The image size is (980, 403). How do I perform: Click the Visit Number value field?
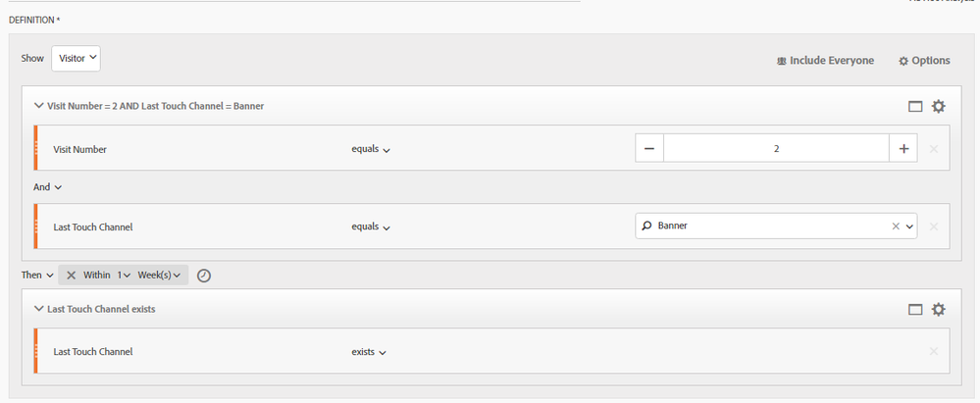[x=775, y=149]
